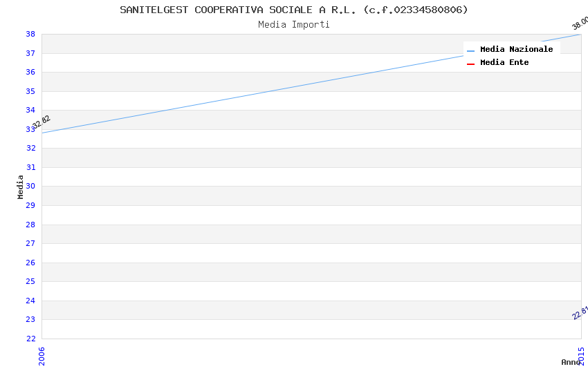Click y-axis tick value 31
588x380 pixels.
30,167
